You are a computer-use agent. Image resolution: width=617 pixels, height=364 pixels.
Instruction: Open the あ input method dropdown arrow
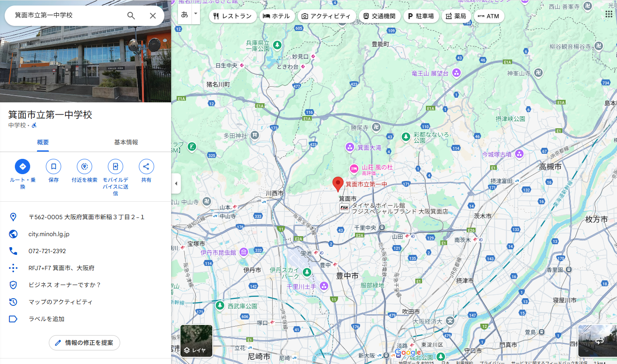(x=196, y=14)
